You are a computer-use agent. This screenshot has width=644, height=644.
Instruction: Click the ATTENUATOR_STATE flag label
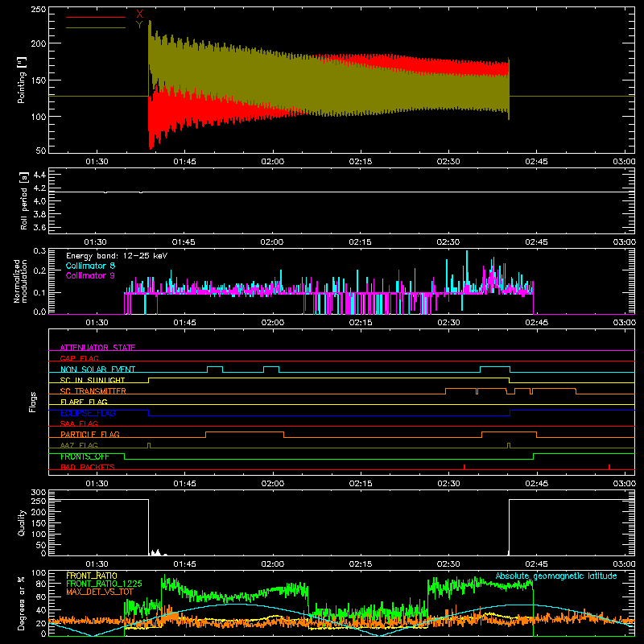click(x=97, y=348)
